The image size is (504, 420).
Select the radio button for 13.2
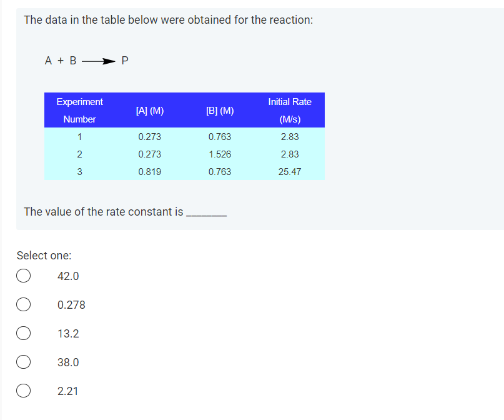pos(23,333)
